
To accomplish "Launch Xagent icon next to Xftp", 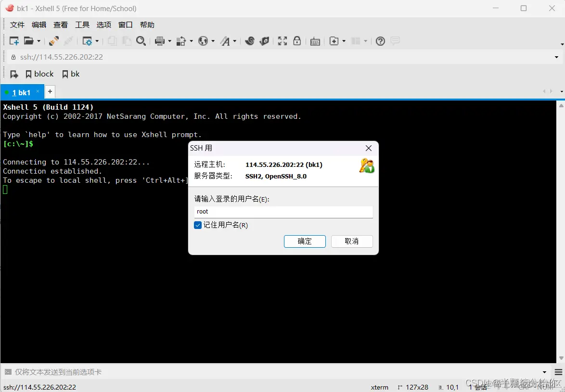I will (264, 41).
